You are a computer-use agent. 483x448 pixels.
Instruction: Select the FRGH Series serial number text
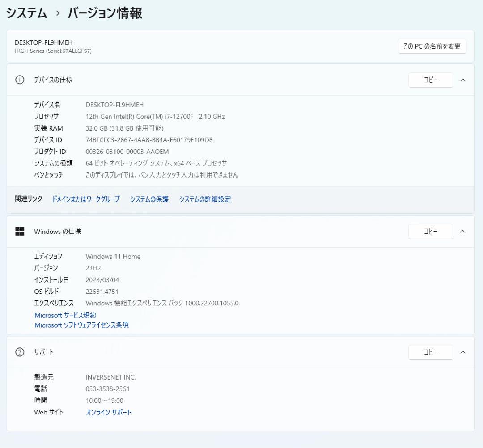click(x=53, y=51)
